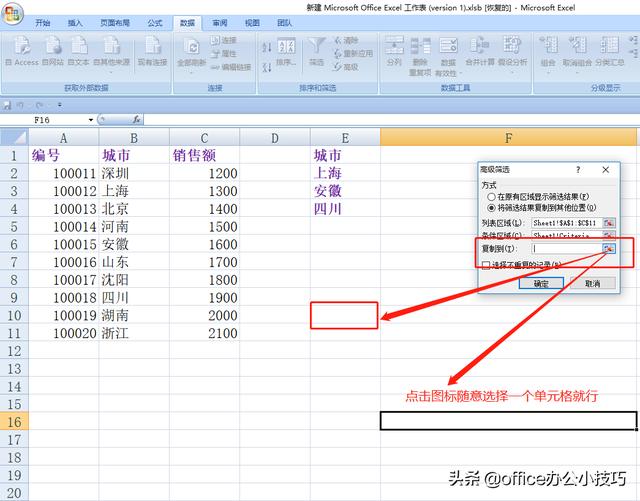Click the ? help button in dialog

click(x=578, y=169)
